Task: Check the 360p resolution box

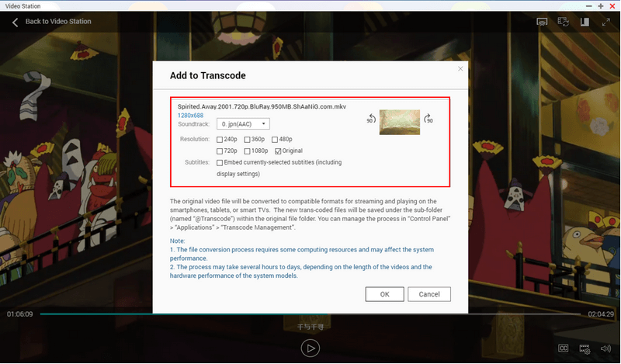Action: click(247, 140)
